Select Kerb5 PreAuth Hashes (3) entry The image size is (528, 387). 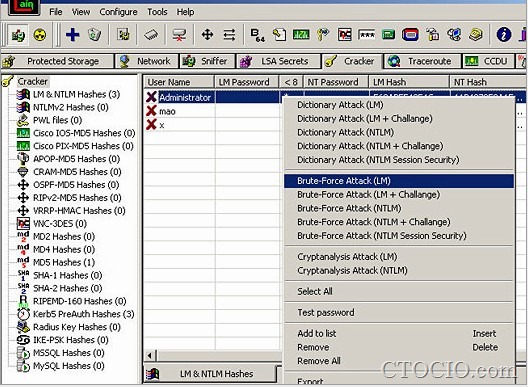click(x=84, y=314)
